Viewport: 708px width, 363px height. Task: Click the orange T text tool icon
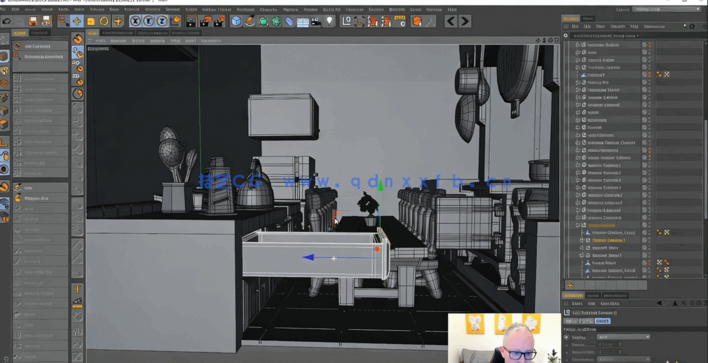click(78, 289)
